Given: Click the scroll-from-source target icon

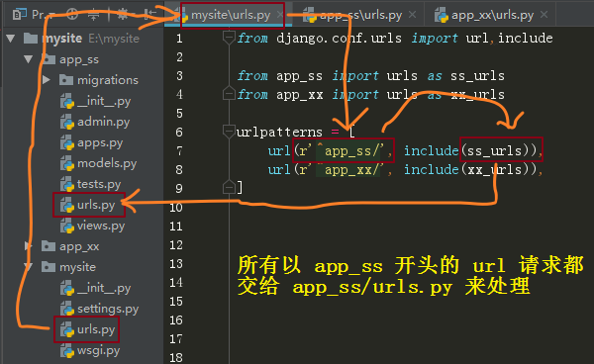Looking at the screenshot, I should [72, 15].
